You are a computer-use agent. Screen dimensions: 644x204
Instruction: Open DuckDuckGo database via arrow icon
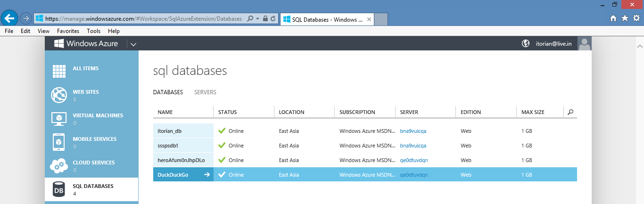(x=206, y=175)
